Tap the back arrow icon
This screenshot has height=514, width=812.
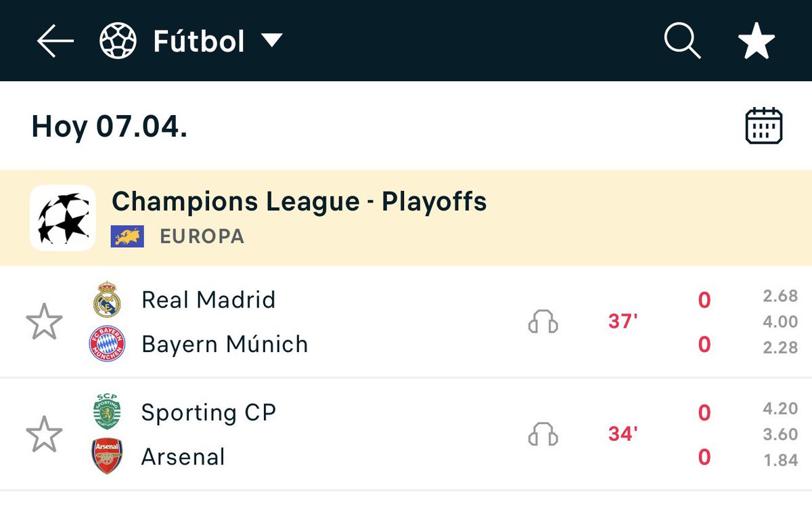55,41
